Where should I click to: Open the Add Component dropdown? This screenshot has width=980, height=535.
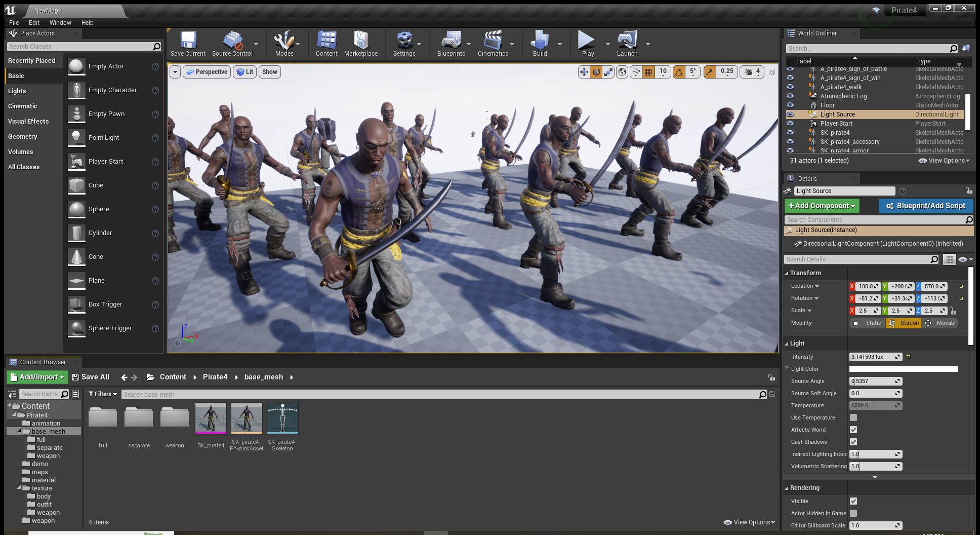pyautogui.click(x=822, y=206)
